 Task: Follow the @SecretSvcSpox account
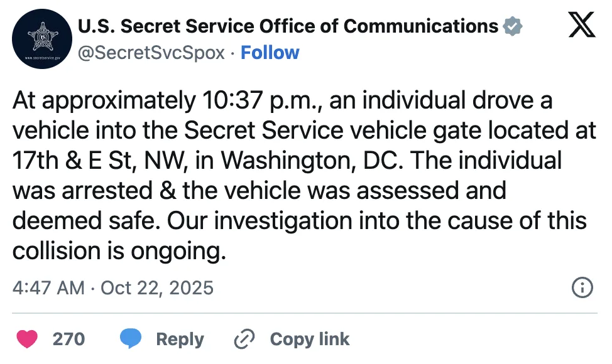coord(270,53)
